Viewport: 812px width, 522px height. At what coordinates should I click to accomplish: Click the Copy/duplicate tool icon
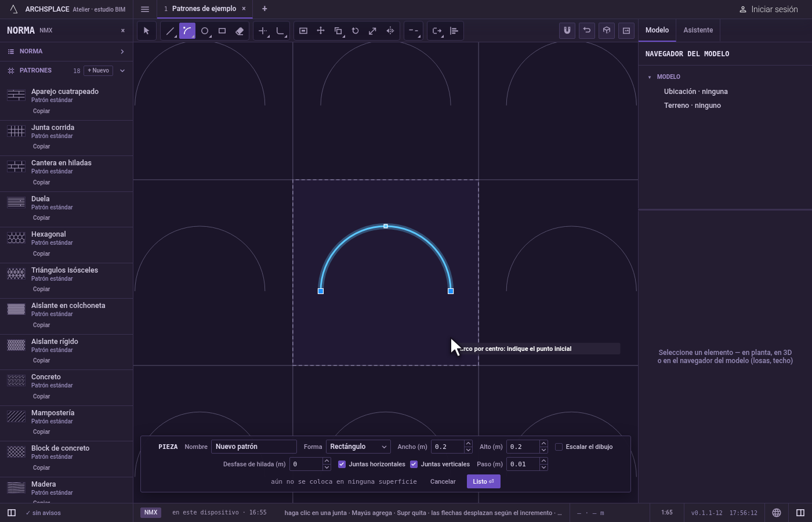pyautogui.click(x=338, y=31)
